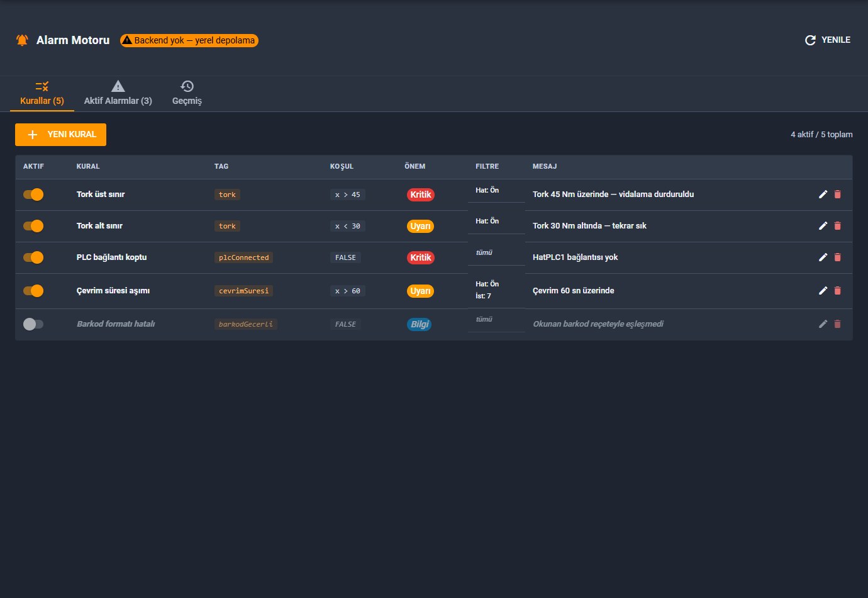
Task: Click the Kritik badge for PLC bağlantı koptu
Action: (421, 257)
